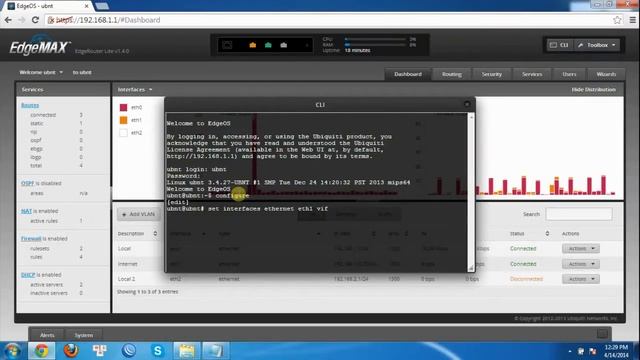Open Actions dropdown for Internet row
Screen dimensions: 640x360
pos(580,264)
